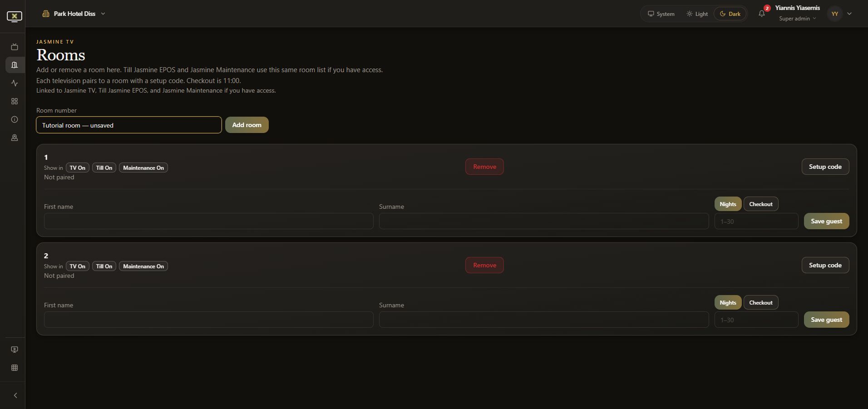Select the Checkout tab for room 1

(761, 204)
